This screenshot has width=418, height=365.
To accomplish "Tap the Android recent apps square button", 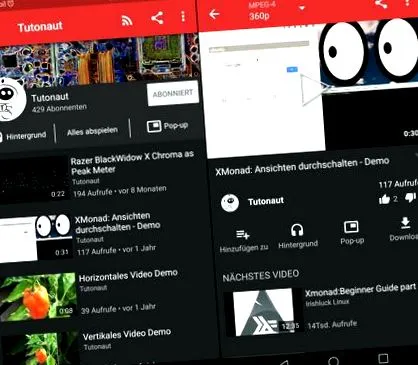I will coord(383,358).
